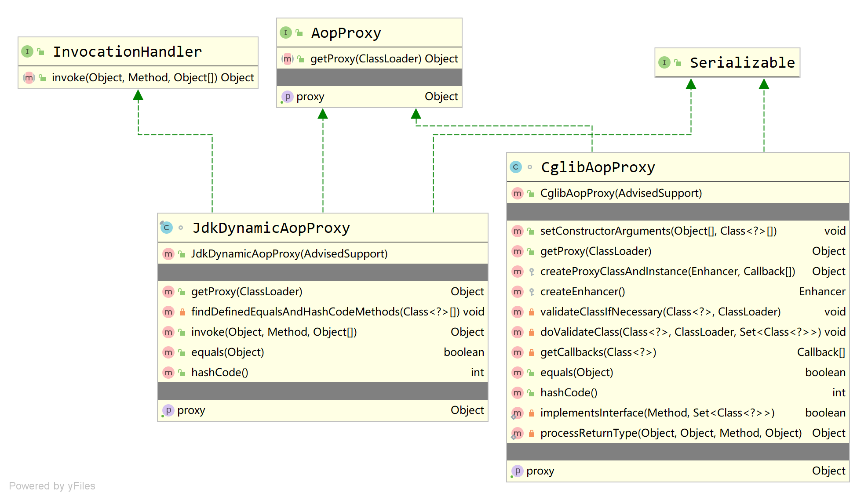
Task: Click the property icon of CglibAopProxy proxy
Action: (518, 471)
